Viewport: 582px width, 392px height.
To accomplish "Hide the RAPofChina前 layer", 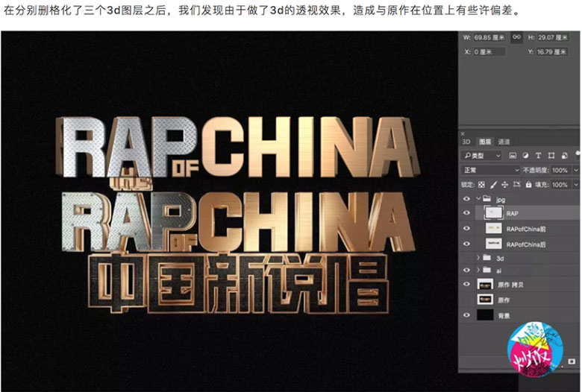I will tap(466, 229).
